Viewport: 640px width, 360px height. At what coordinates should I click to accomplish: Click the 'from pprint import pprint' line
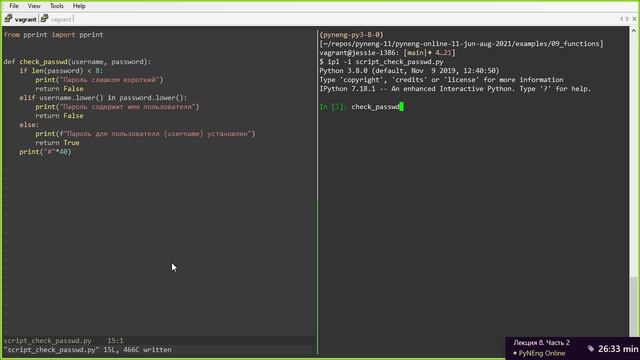click(x=53, y=35)
